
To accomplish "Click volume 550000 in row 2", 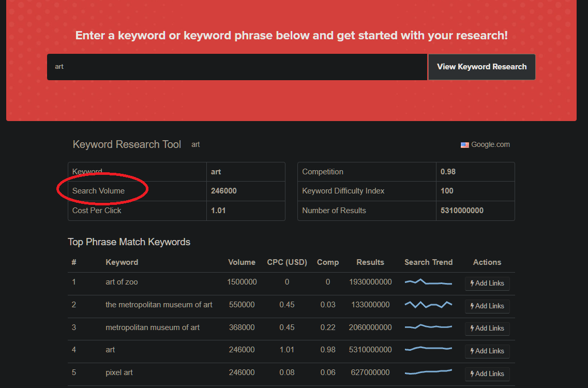I will (242, 305).
